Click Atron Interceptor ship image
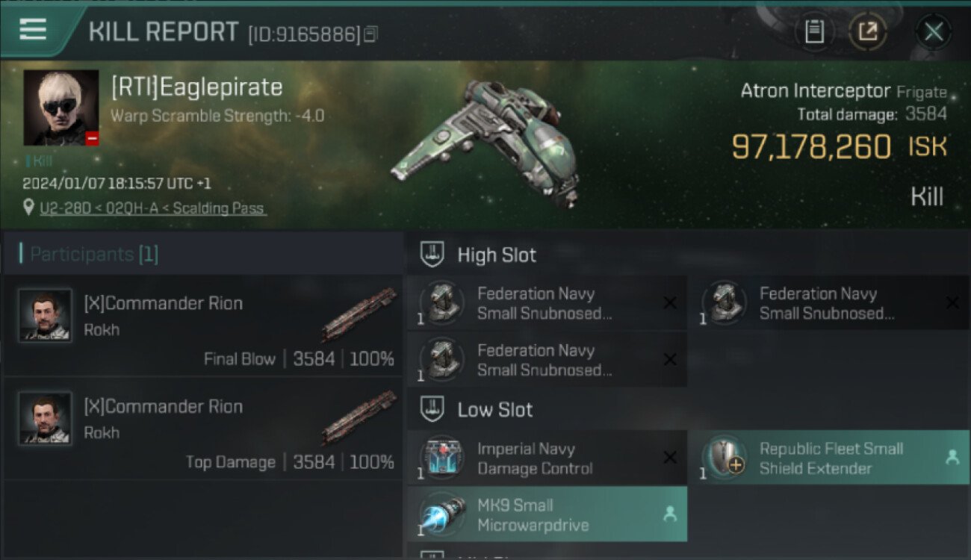The image size is (971, 560). click(485, 142)
